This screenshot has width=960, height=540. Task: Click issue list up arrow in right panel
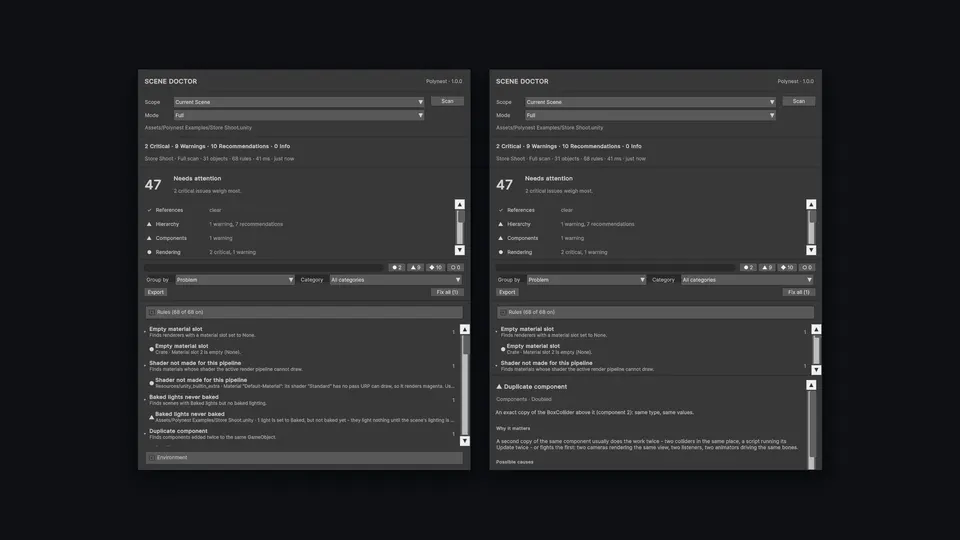[x=816, y=329]
